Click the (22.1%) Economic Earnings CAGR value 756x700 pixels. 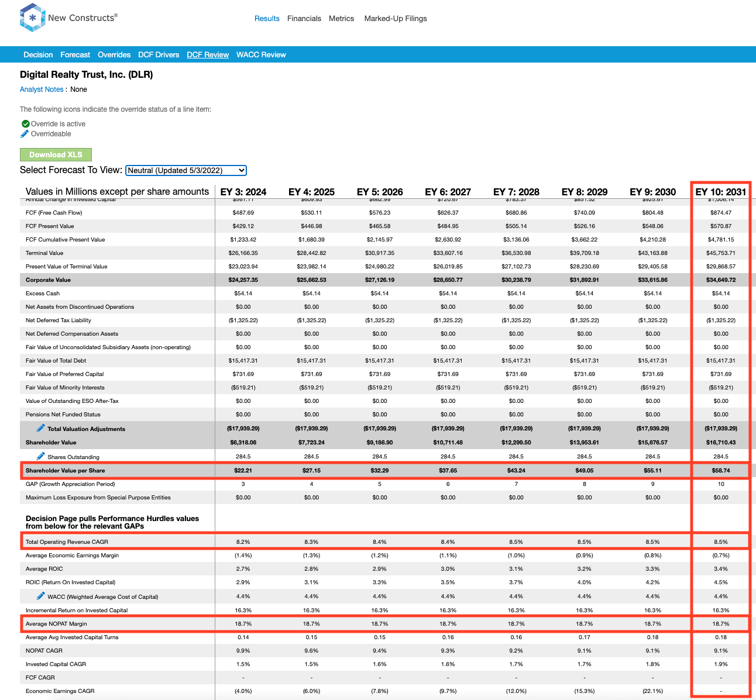[x=653, y=691]
